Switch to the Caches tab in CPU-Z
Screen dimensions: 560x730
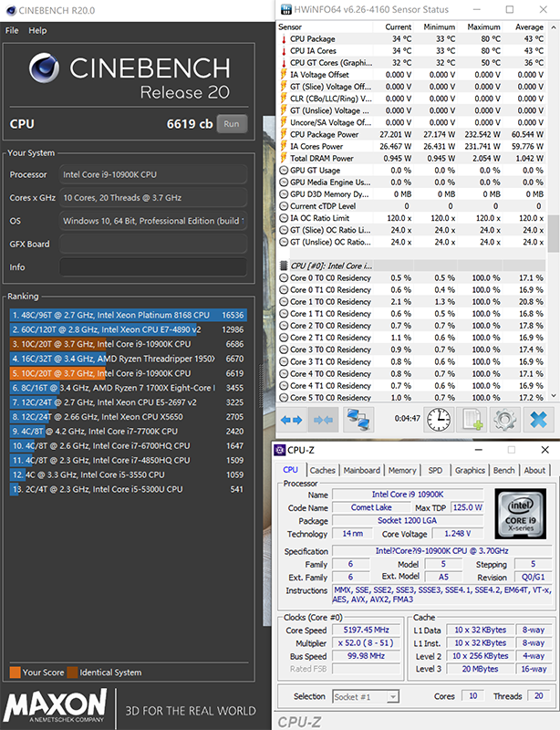[322, 470]
